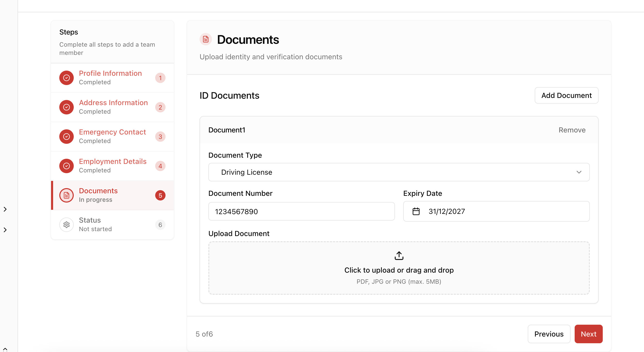The width and height of the screenshot is (644, 352).
Task: Go back with the Previous button
Action: (549, 334)
